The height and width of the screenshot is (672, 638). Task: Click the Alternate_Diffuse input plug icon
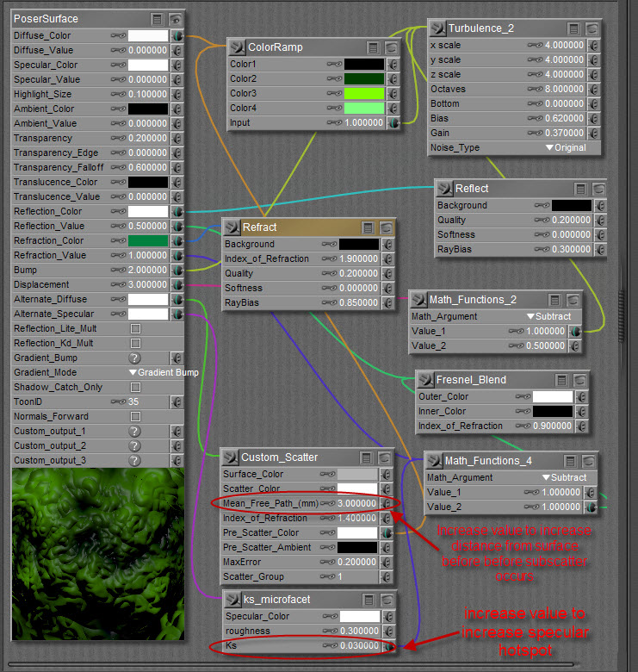tap(177, 299)
